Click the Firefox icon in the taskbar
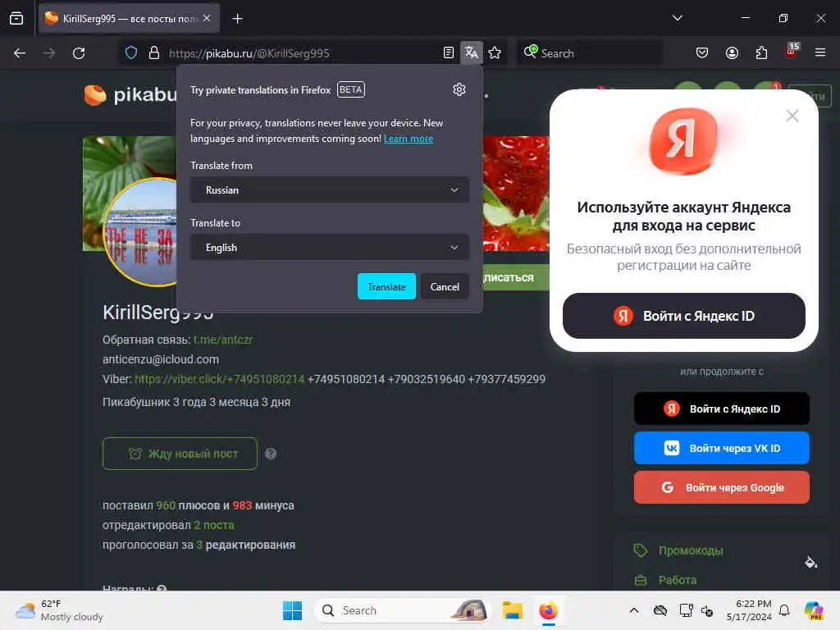The height and width of the screenshot is (630, 840). pos(548,610)
